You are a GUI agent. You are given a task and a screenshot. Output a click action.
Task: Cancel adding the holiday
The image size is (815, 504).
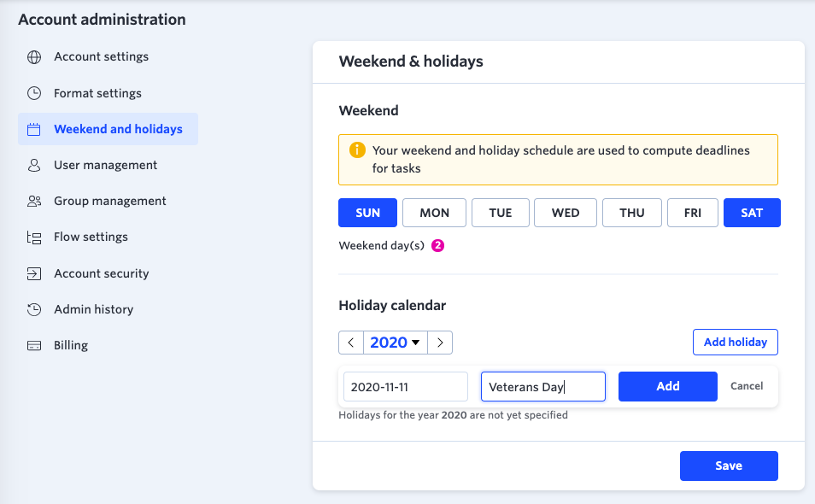point(747,386)
